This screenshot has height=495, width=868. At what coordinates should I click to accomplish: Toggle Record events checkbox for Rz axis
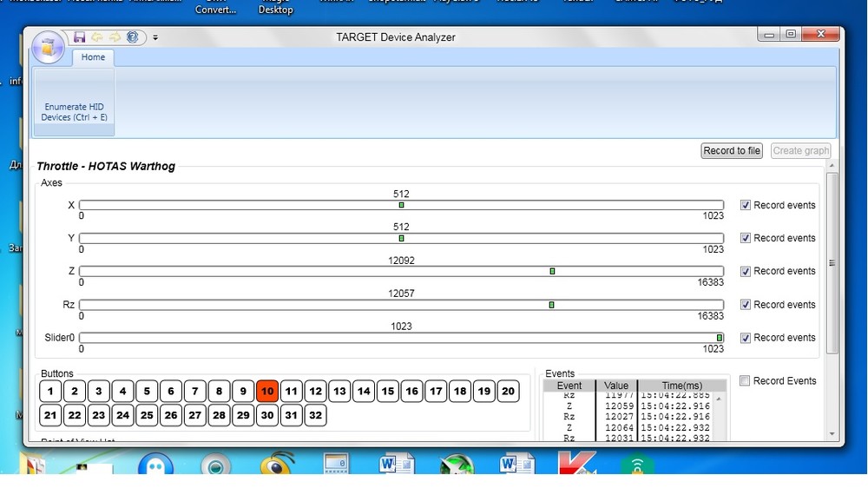pyautogui.click(x=745, y=305)
